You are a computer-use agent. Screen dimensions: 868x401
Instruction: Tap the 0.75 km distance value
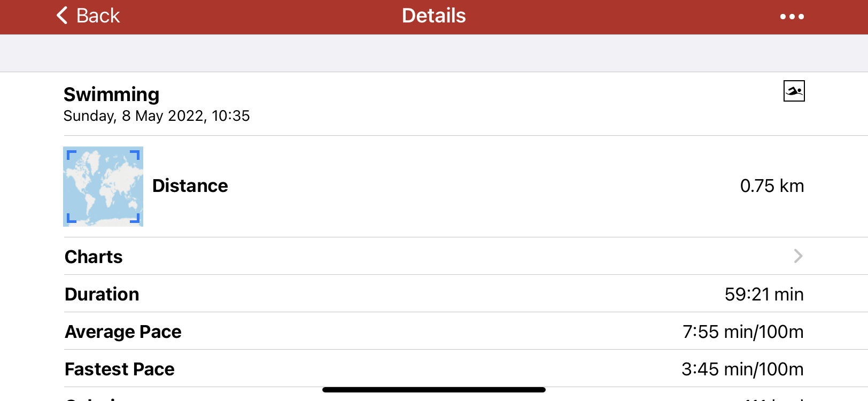pyautogui.click(x=771, y=186)
